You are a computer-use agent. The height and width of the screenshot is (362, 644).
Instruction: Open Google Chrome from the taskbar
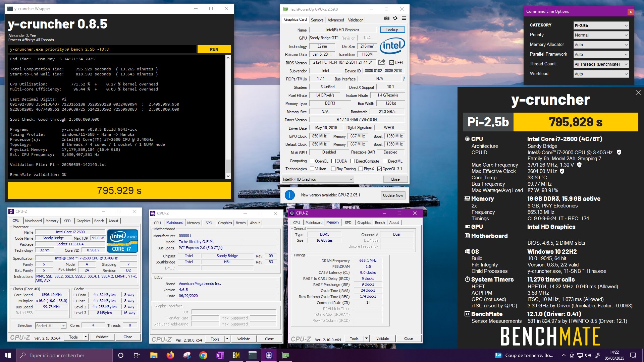tap(203, 355)
